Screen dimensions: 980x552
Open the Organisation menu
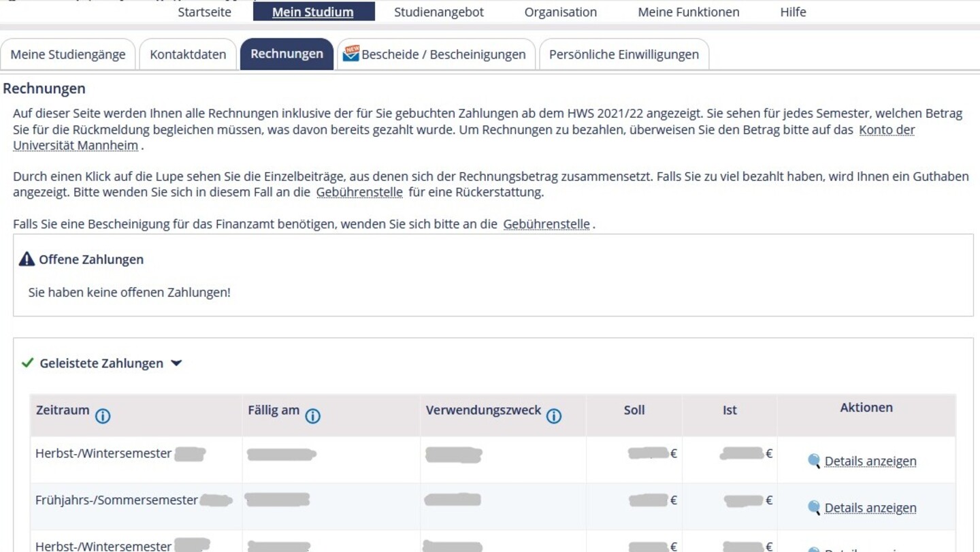pos(560,12)
